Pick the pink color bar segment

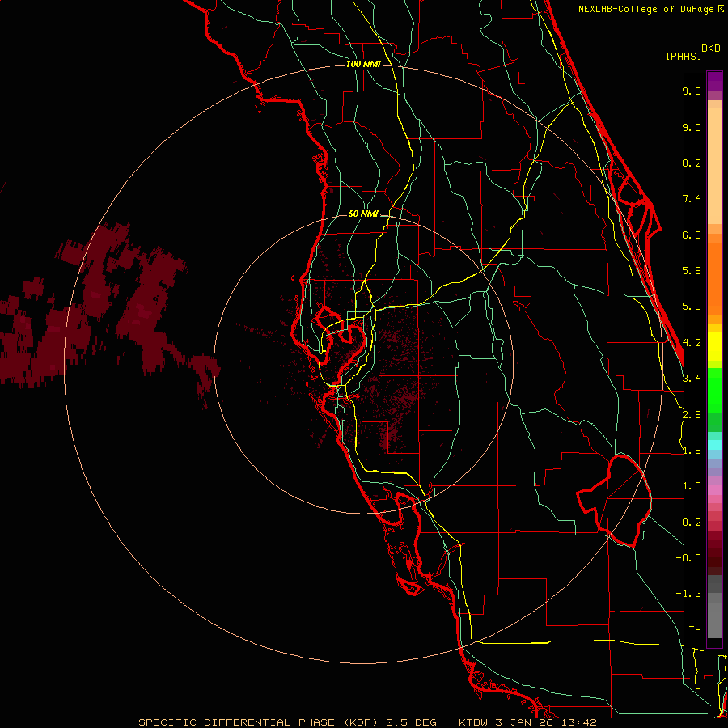tap(714, 490)
